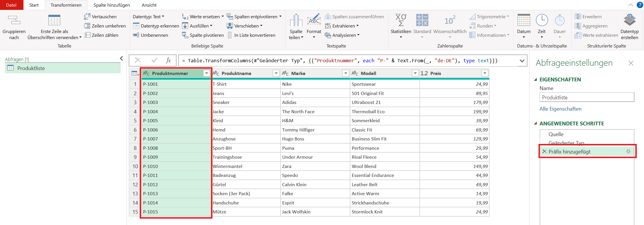Viewport: 644px width, 225px height.
Task: Click Datentyp erkennen
Action: pos(156,26)
